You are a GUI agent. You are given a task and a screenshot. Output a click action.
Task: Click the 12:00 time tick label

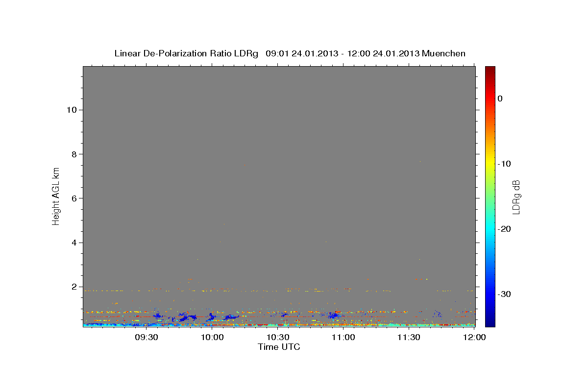[x=474, y=337]
